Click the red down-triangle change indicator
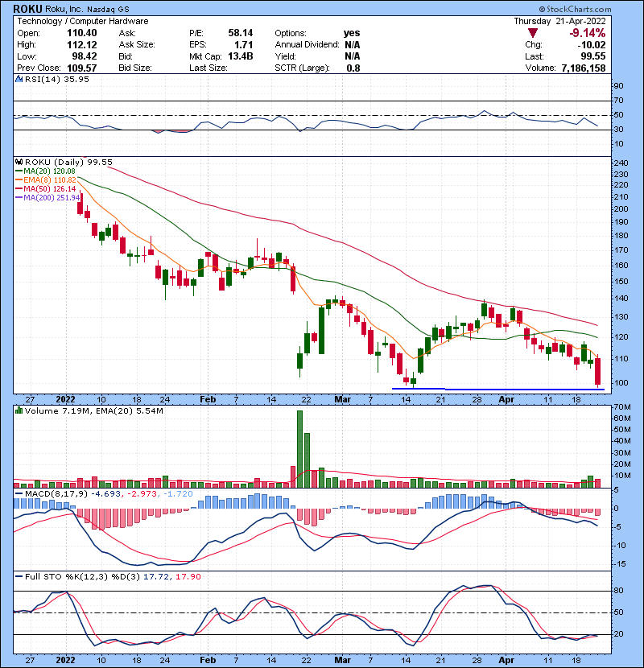This screenshot has width=644, height=668. pos(532,33)
